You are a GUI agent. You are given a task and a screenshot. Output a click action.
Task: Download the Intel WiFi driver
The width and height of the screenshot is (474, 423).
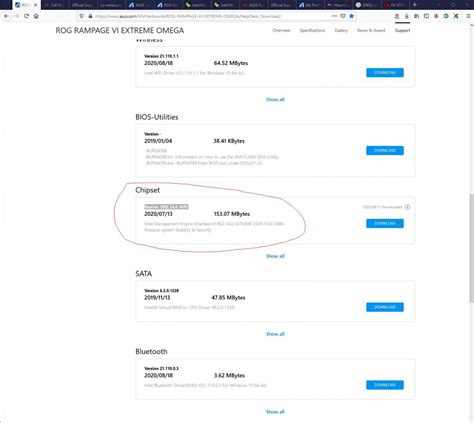(385, 73)
